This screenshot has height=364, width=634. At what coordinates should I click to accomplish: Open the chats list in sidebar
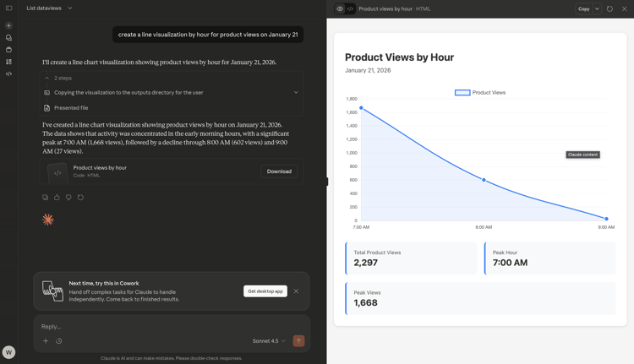[x=8, y=38]
